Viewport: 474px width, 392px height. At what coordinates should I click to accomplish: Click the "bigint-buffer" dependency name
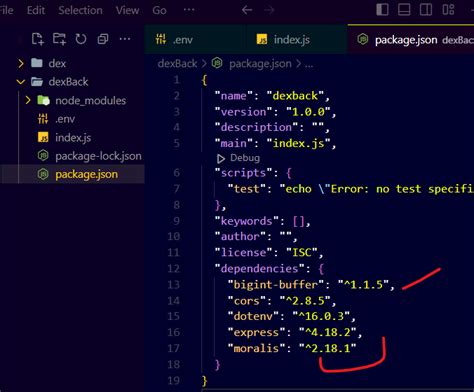(276, 285)
